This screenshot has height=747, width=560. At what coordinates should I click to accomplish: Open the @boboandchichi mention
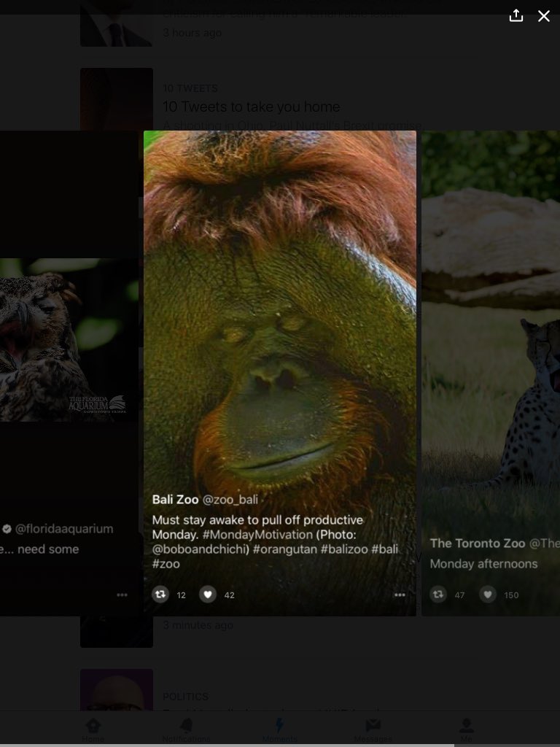pyautogui.click(x=201, y=549)
